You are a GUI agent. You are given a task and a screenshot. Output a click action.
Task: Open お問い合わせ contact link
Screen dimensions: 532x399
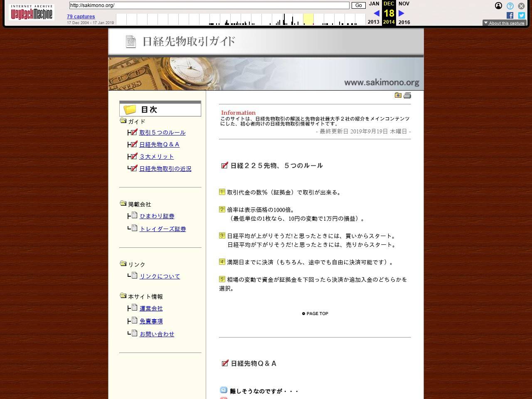[x=157, y=334]
